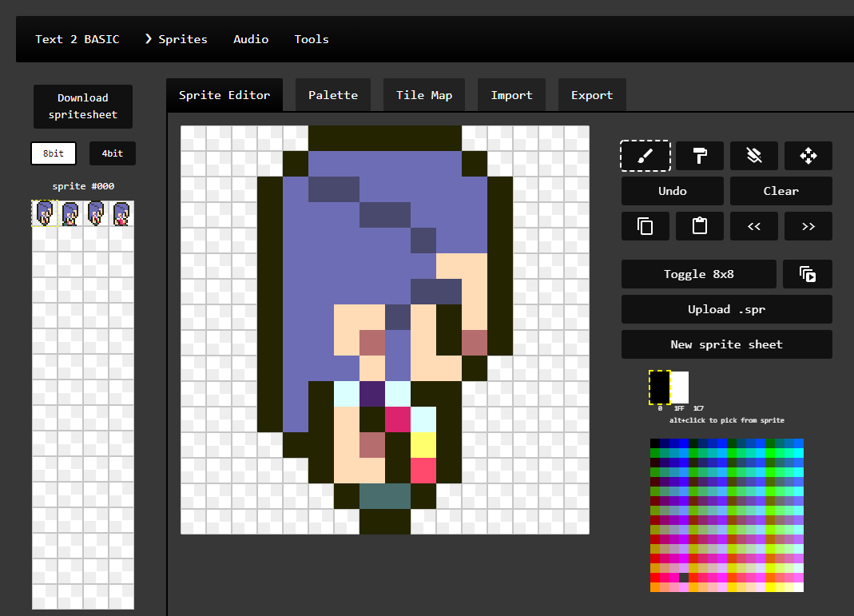Expand the Sprites menu chevron
Screen dimensions: 854x616
coord(149,38)
